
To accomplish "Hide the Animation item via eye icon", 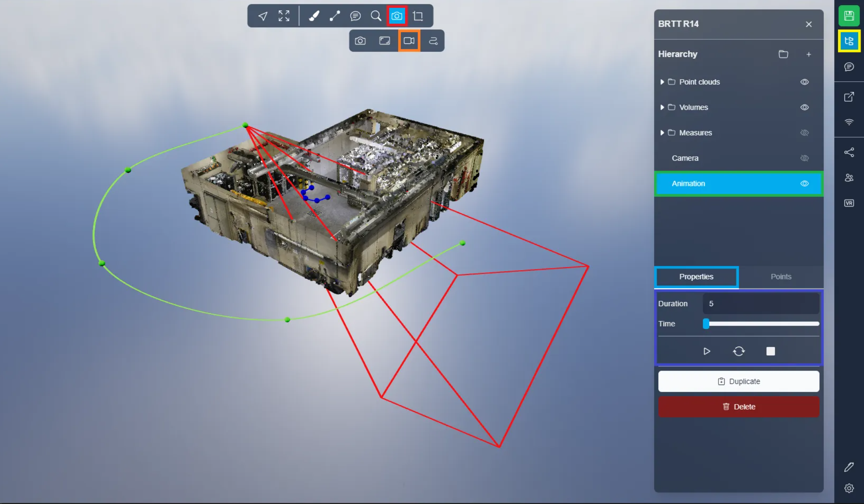I will 804,183.
